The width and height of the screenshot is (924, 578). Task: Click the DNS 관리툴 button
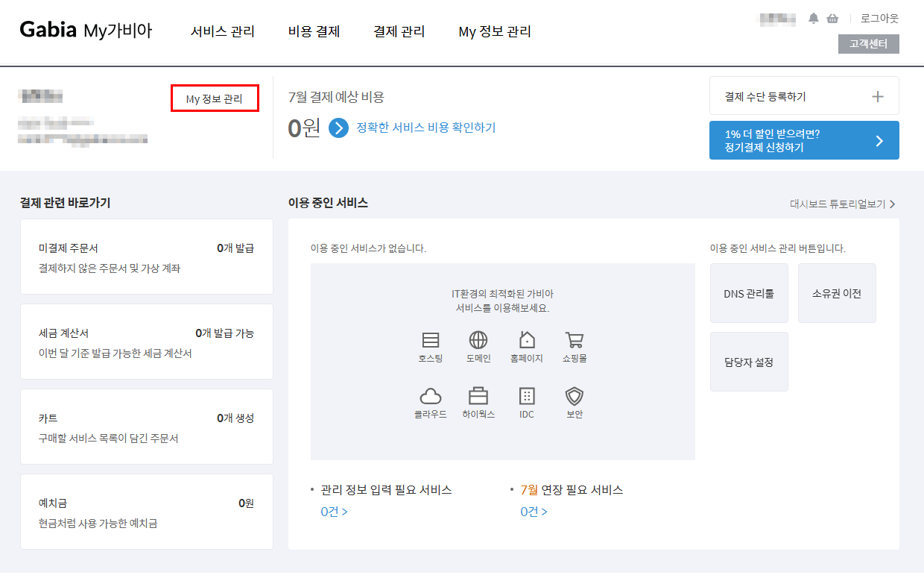pos(749,293)
